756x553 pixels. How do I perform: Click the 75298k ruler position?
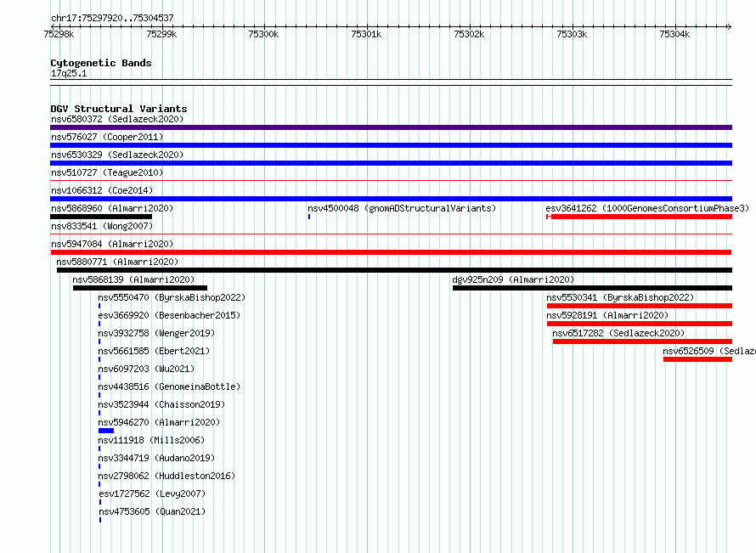tap(59, 34)
